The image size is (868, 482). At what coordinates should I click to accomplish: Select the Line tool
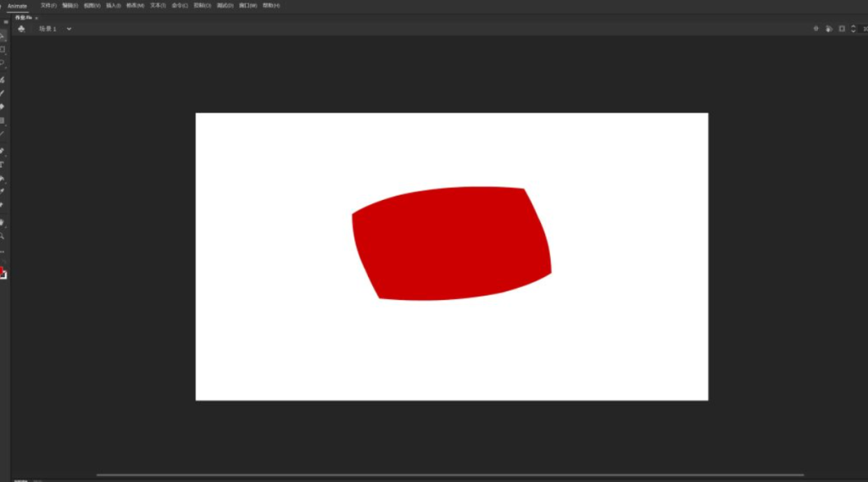3,133
